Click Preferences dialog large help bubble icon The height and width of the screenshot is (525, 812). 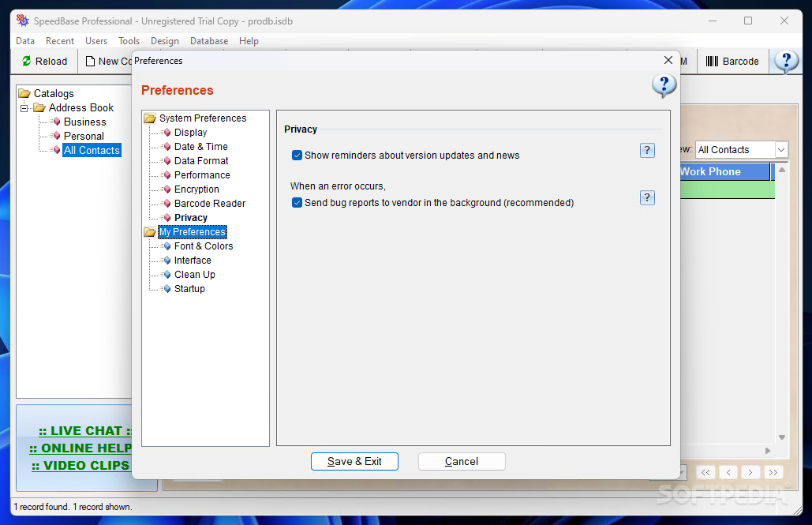coord(664,85)
